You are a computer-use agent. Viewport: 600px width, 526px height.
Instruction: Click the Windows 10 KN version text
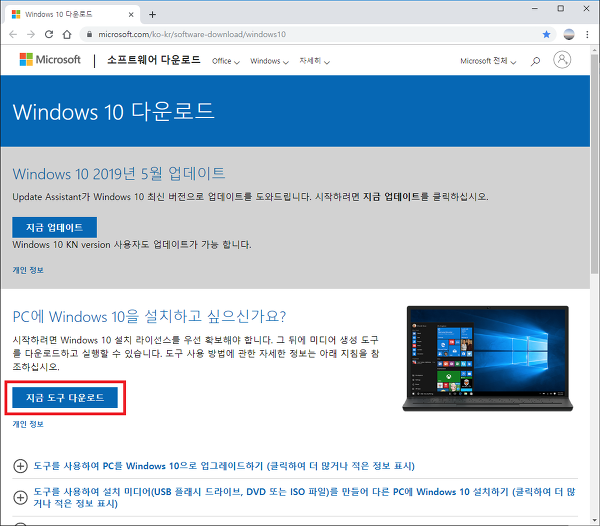tap(132, 244)
